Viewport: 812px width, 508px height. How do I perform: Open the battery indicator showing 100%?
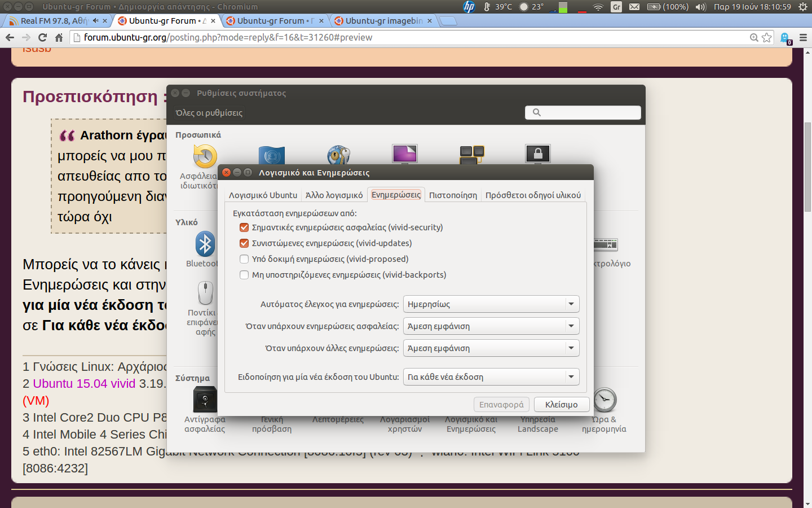click(x=668, y=7)
